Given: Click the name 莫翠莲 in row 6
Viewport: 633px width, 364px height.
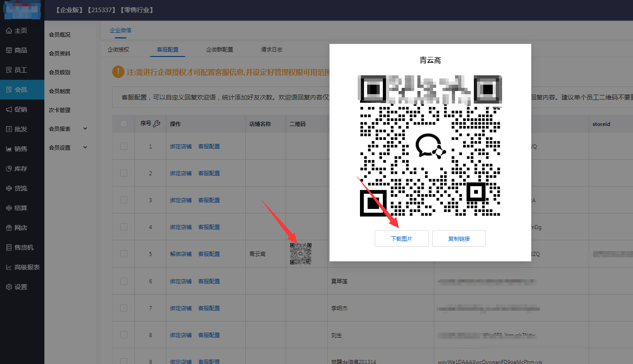Looking at the screenshot, I should pyautogui.click(x=339, y=281).
